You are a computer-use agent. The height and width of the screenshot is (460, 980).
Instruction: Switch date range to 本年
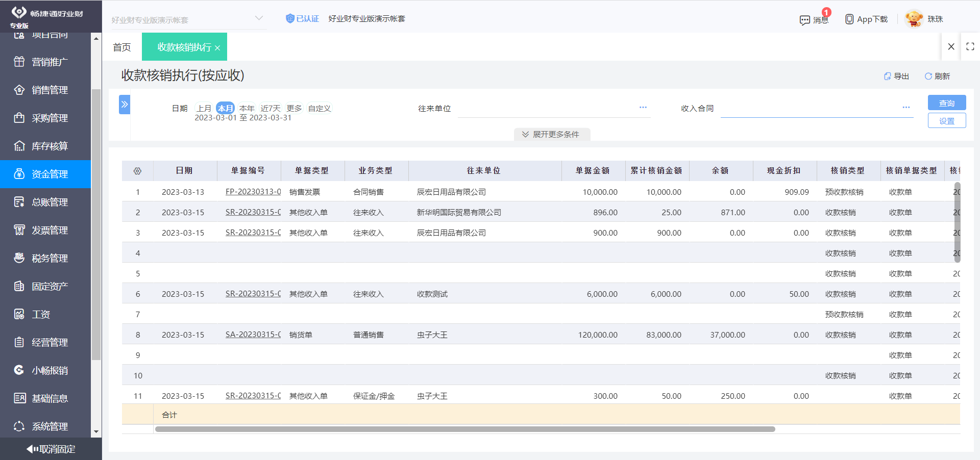247,108
